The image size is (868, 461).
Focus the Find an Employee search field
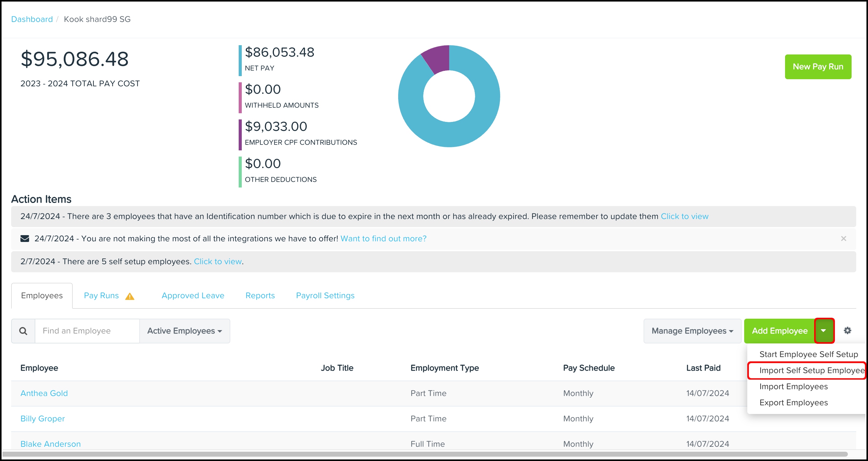coord(87,331)
